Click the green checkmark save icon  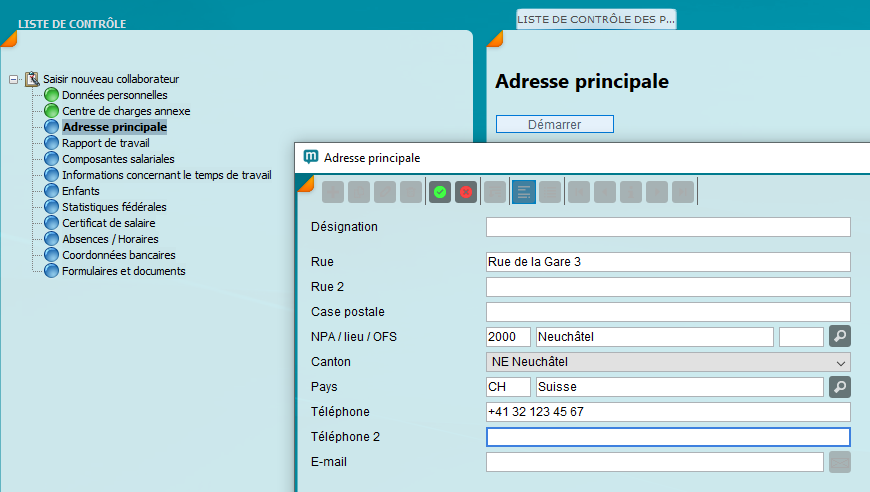[440, 192]
